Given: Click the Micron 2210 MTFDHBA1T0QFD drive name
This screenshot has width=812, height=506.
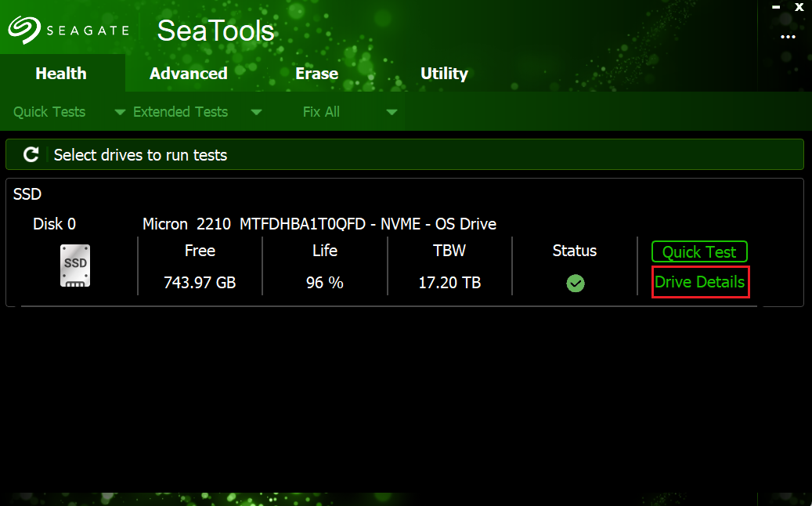Looking at the screenshot, I should [319, 224].
